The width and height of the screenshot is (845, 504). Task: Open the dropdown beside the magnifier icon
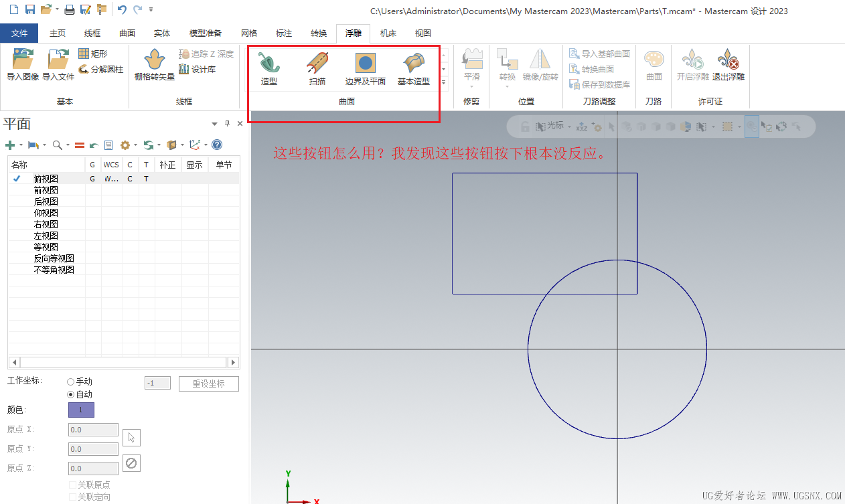pos(67,145)
